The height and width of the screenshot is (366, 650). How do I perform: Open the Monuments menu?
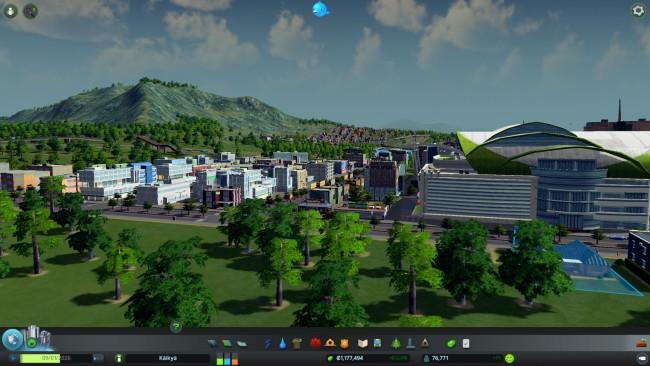[425, 343]
